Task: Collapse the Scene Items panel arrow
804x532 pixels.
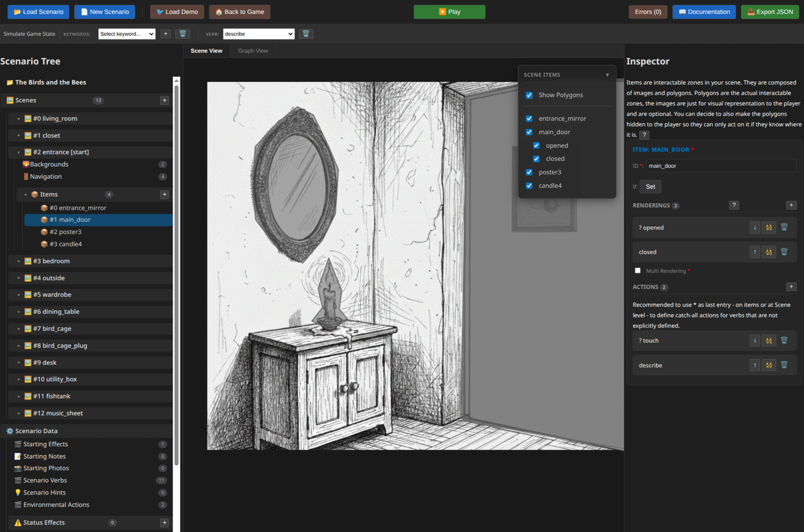Action: pos(607,75)
